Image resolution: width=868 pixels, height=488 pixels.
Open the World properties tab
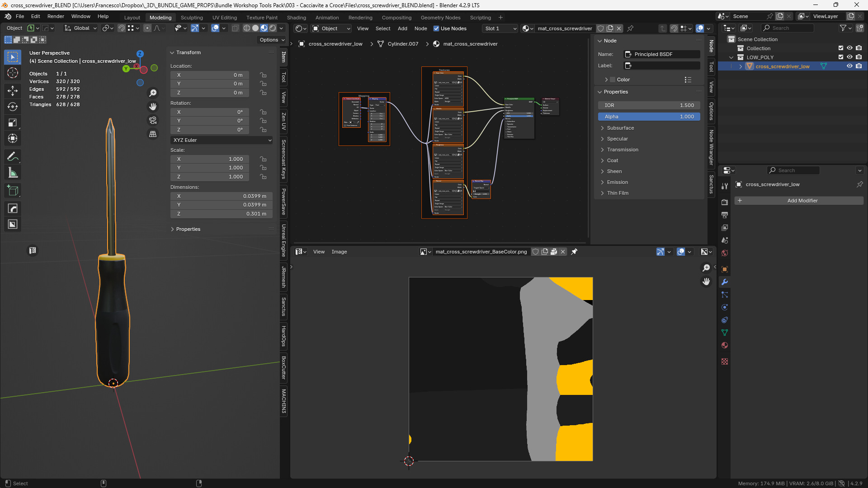[x=725, y=253]
